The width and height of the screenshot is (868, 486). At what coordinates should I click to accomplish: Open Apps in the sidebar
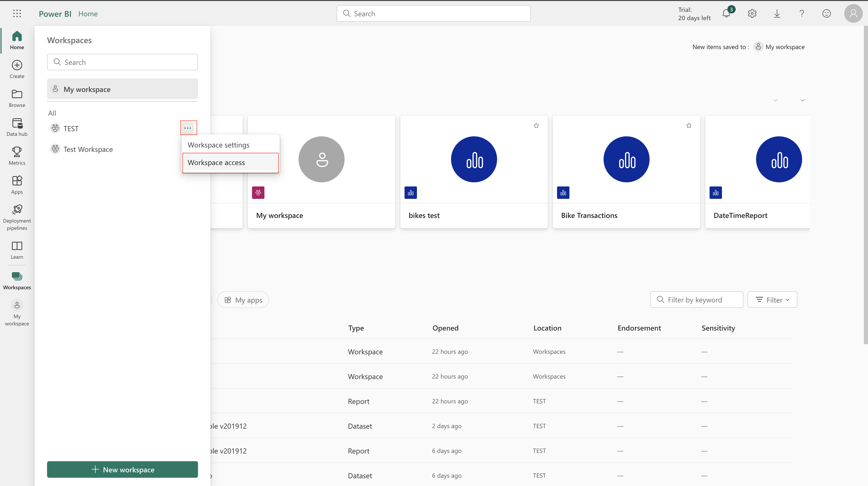(x=17, y=185)
